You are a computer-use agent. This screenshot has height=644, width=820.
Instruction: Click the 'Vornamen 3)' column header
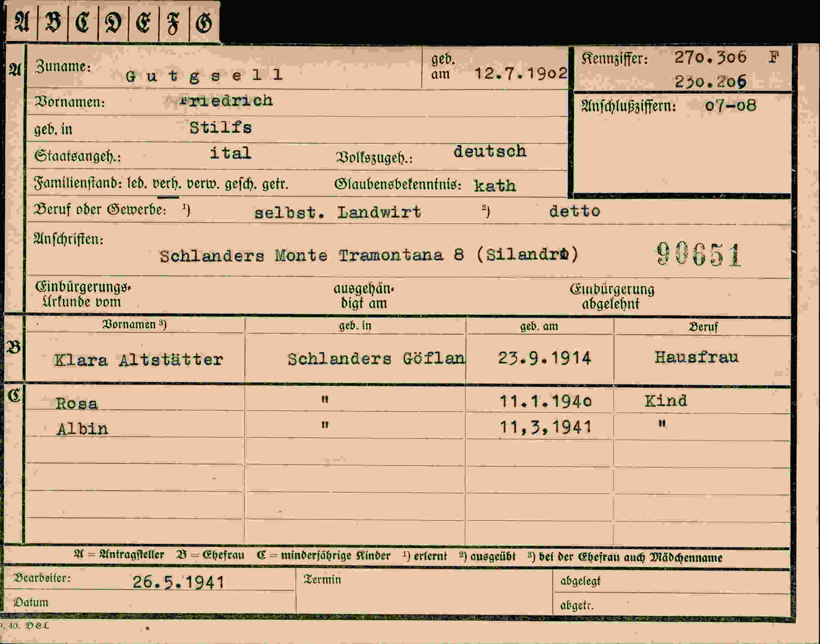click(x=135, y=324)
